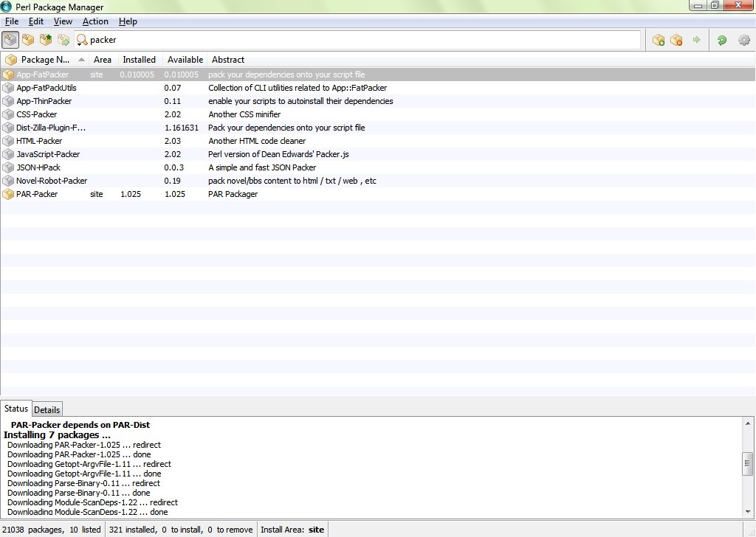Screen dimensions: 756x537
Task: Click the JavaScript-Packer package icon
Action: tap(8, 154)
